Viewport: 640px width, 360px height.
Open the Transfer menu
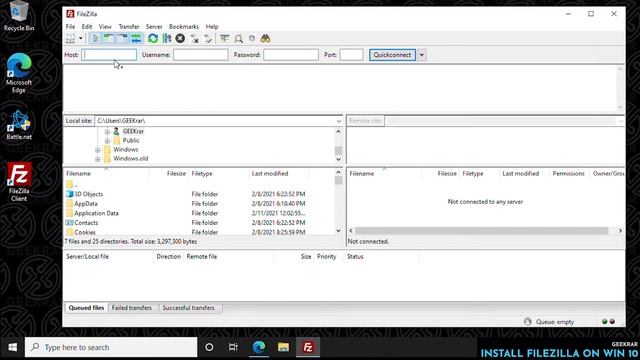pyautogui.click(x=129, y=27)
